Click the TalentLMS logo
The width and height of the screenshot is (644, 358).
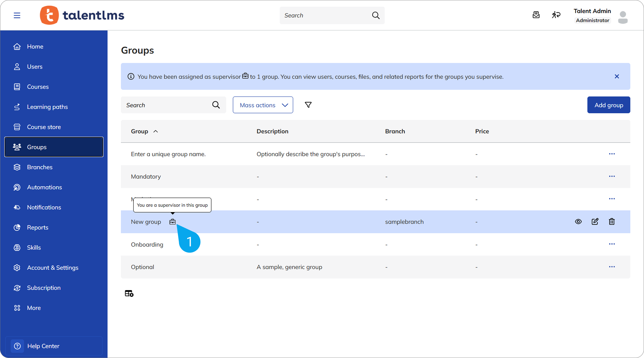tap(82, 15)
